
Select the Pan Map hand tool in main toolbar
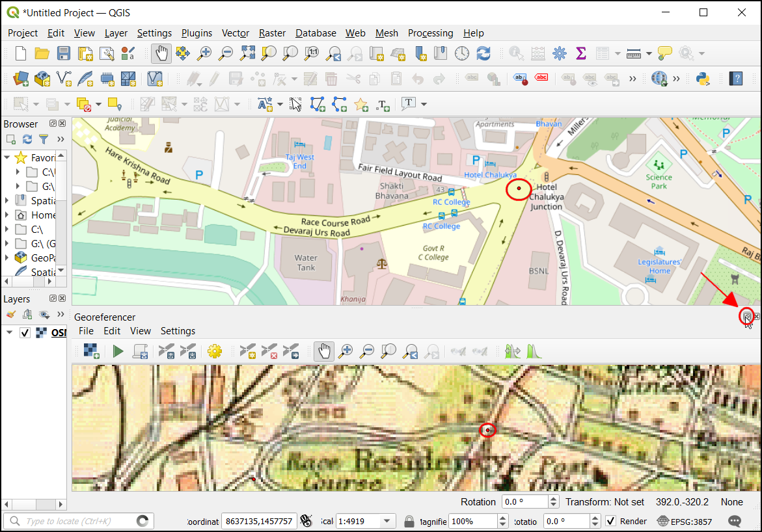pyautogui.click(x=161, y=53)
